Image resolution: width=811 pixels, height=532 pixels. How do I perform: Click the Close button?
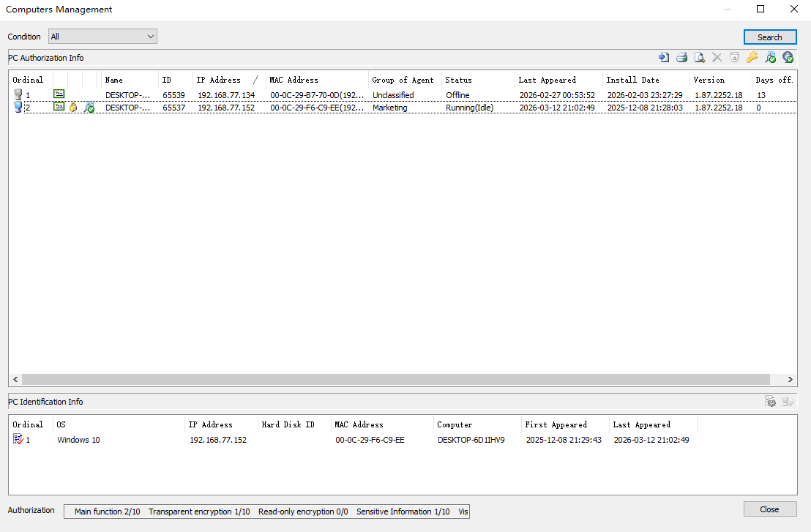click(770, 509)
